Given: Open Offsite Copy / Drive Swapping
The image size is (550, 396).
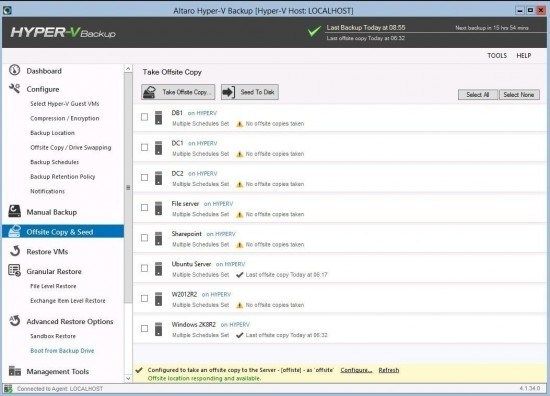Looking at the screenshot, I should point(71,147).
